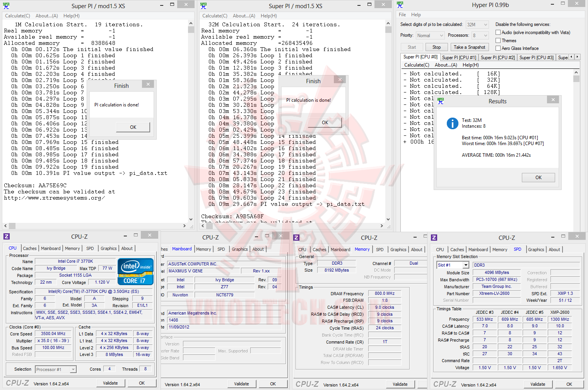Click OK in the 1M window Finish dialog
The height and width of the screenshot is (390, 588).
[x=133, y=127]
